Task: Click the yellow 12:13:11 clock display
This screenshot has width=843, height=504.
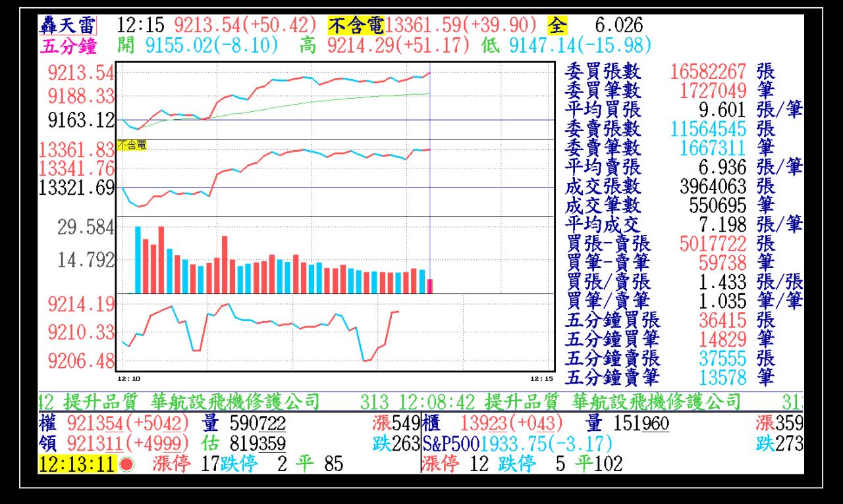Action: [78, 465]
